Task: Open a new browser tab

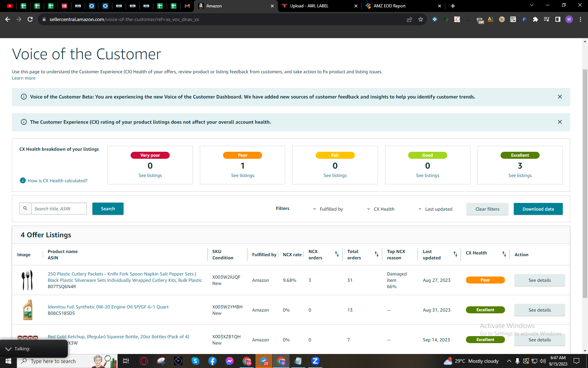Action: tap(453, 6)
